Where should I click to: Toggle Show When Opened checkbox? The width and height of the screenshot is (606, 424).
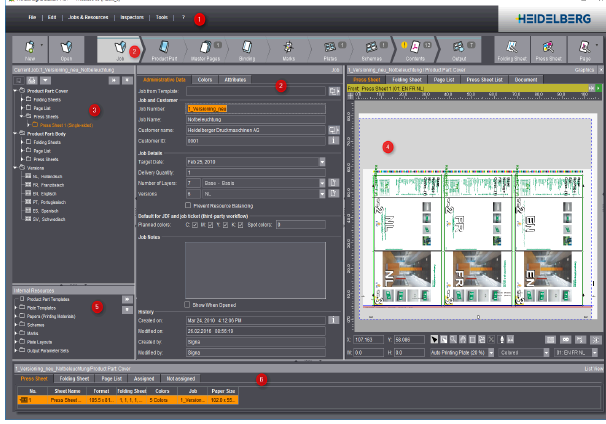point(187,305)
